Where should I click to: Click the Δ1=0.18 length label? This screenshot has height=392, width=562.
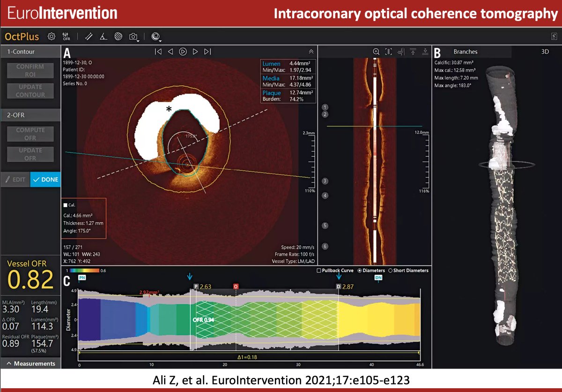247,357
